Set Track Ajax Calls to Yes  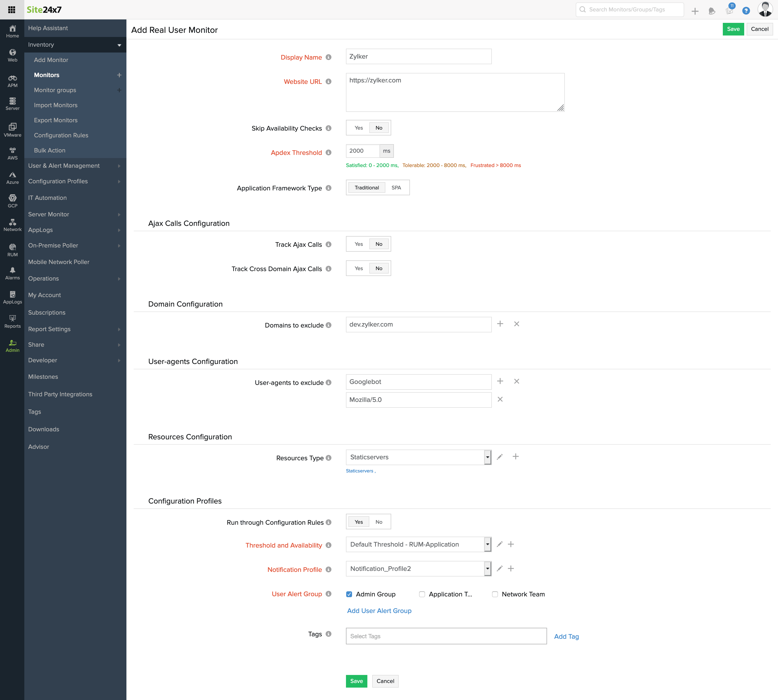[x=358, y=244]
